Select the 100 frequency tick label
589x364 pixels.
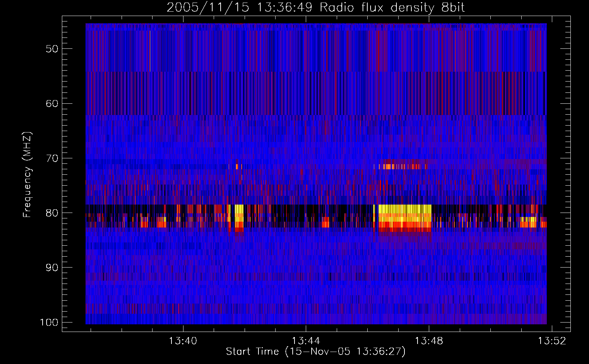pos(49,323)
